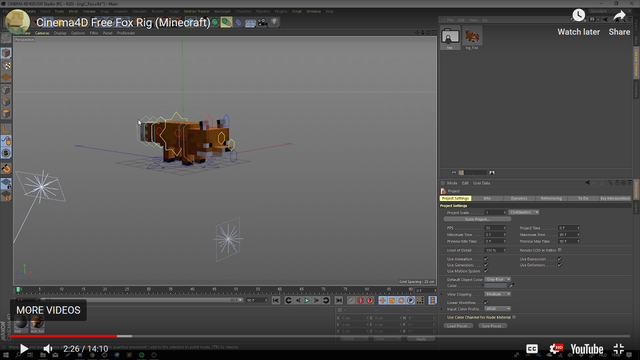
Task: Open View Clipping Medium dropdown
Action: point(498,294)
